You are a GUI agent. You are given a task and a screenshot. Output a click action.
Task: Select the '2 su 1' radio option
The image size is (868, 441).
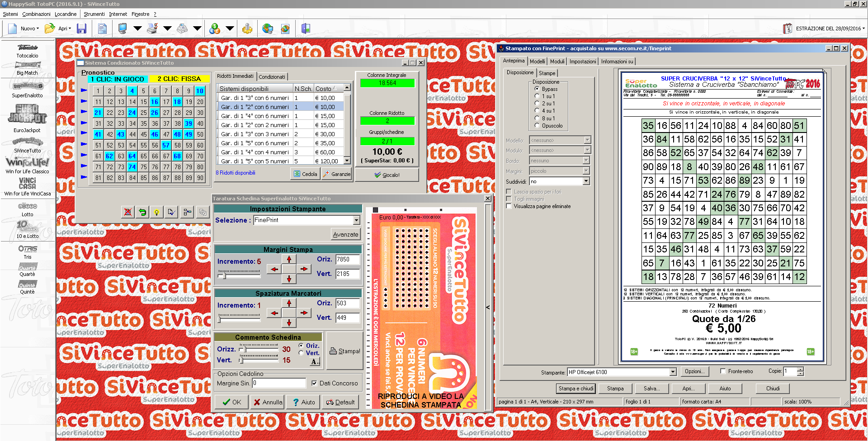click(537, 104)
